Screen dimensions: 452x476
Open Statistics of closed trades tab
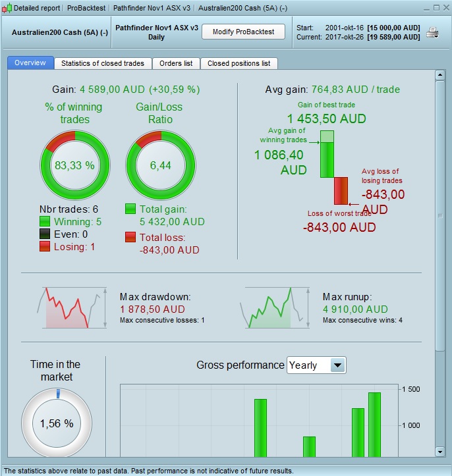[103, 63]
